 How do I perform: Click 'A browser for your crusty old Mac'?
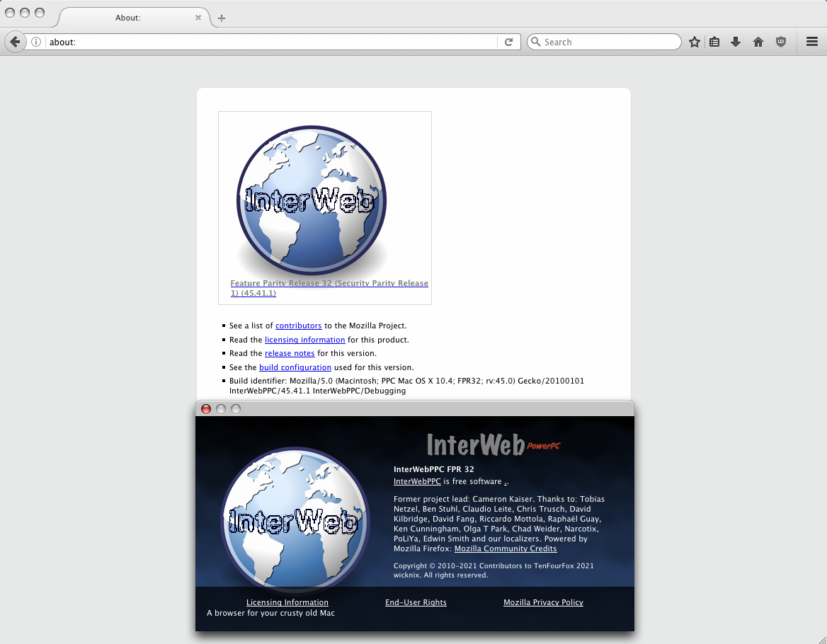coord(270,613)
